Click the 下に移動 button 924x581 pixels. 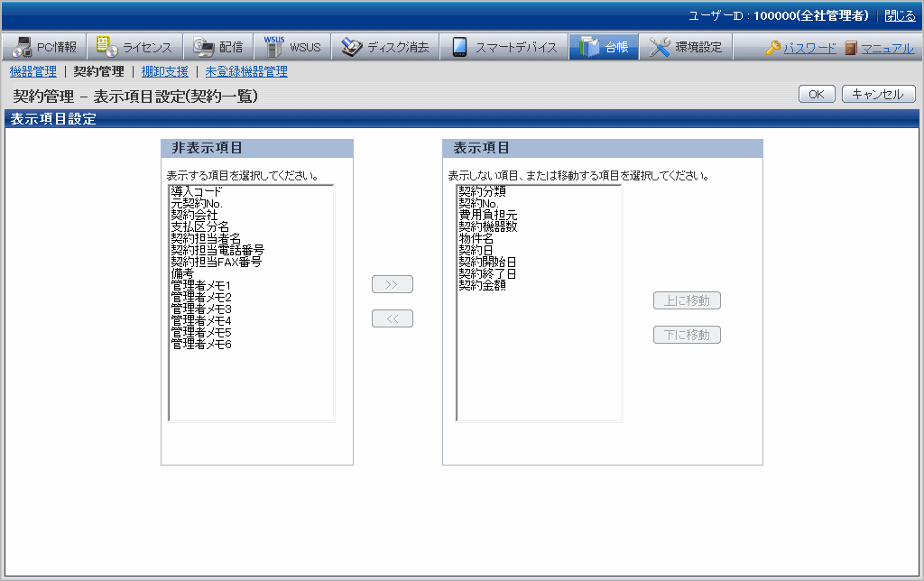[687, 335]
